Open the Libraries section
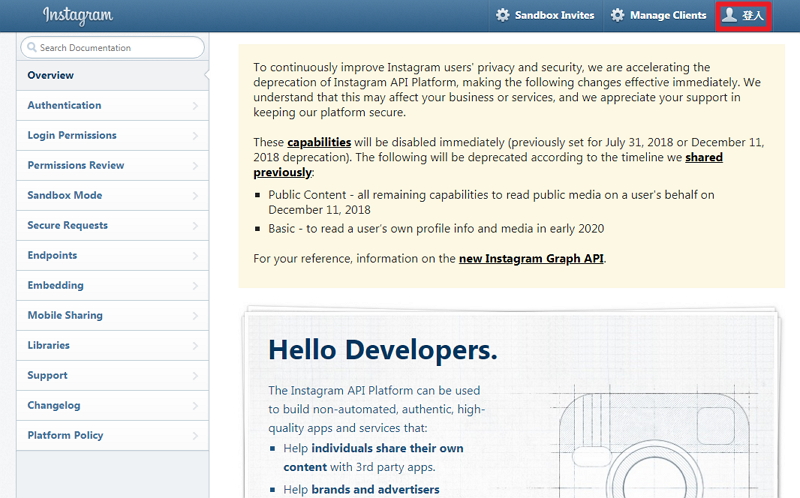The height and width of the screenshot is (498, 800). (x=112, y=345)
